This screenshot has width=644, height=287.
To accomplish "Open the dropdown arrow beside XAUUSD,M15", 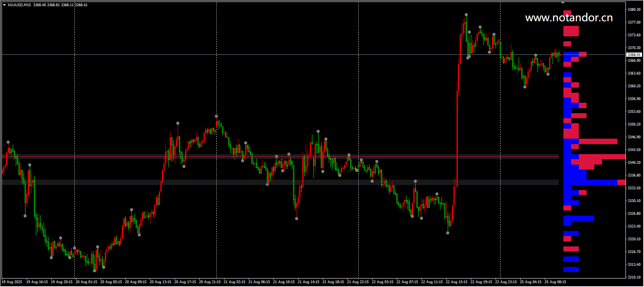I will [4, 5].
